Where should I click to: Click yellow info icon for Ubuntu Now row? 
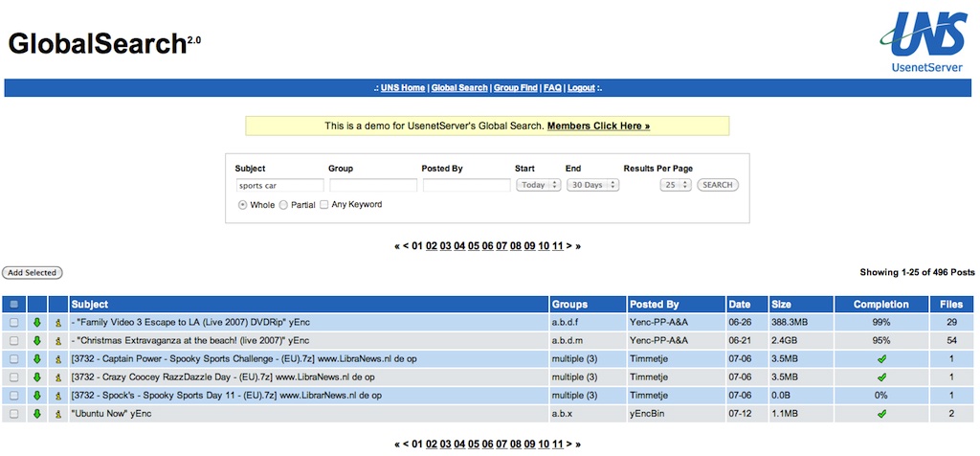click(x=58, y=414)
